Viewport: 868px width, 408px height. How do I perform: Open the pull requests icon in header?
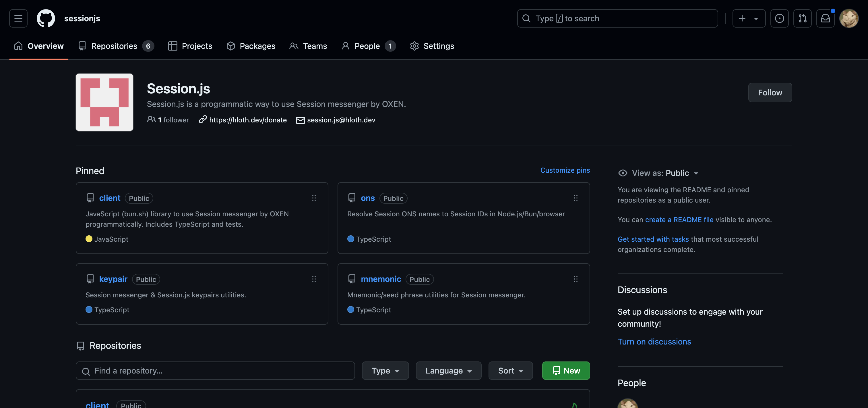click(802, 18)
